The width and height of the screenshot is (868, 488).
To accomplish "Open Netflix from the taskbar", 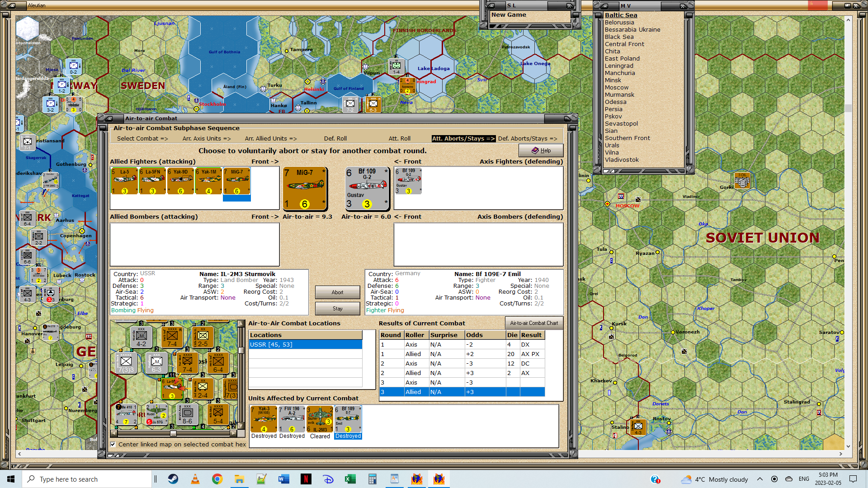I will 306,479.
